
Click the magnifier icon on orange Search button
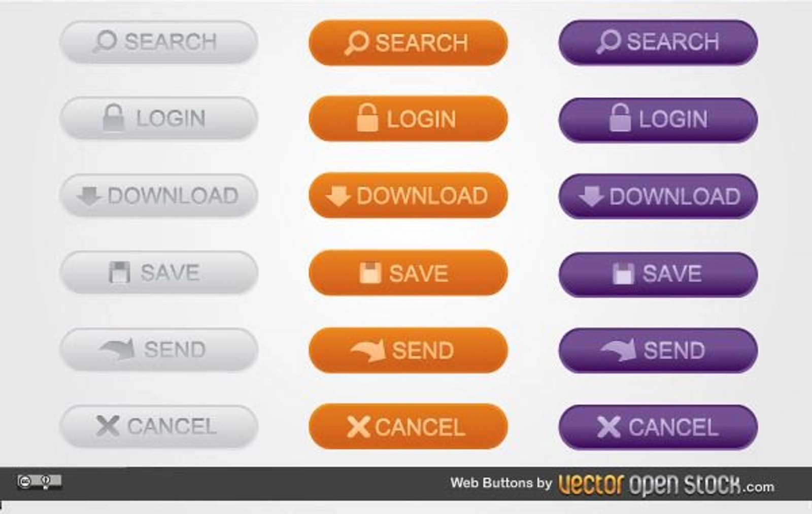point(356,43)
